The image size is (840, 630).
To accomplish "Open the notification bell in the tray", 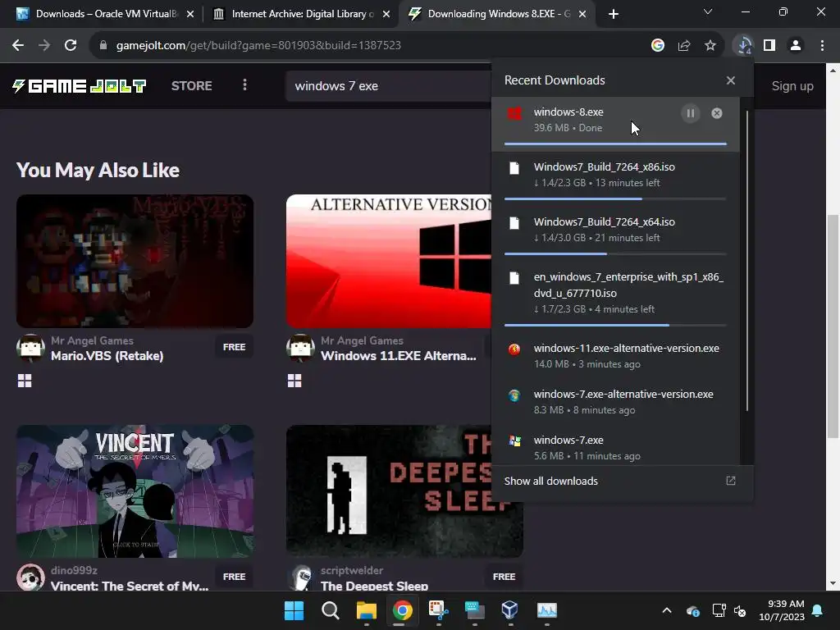I will [x=818, y=610].
